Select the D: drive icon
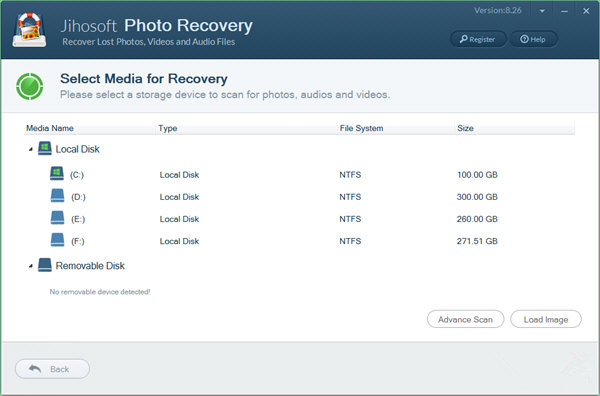Image resolution: width=600 pixels, height=396 pixels. tap(57, 196)
